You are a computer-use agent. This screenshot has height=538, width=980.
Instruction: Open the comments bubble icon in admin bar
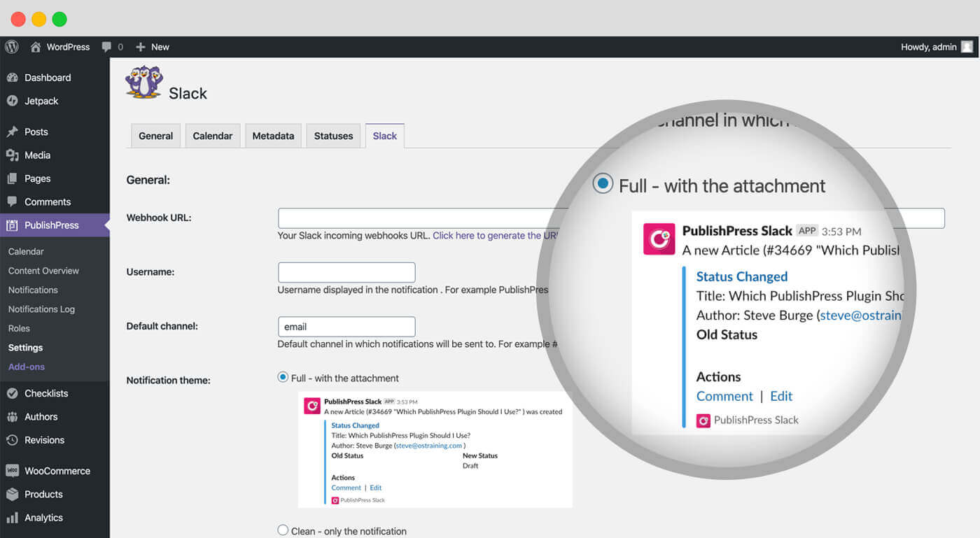click(x=106, y=47)
